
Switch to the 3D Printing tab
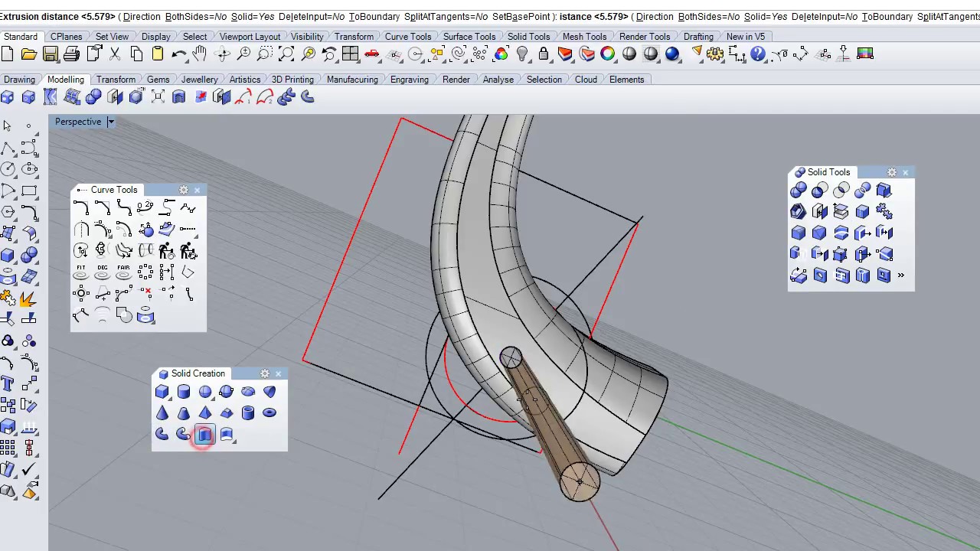pos(292,79)
